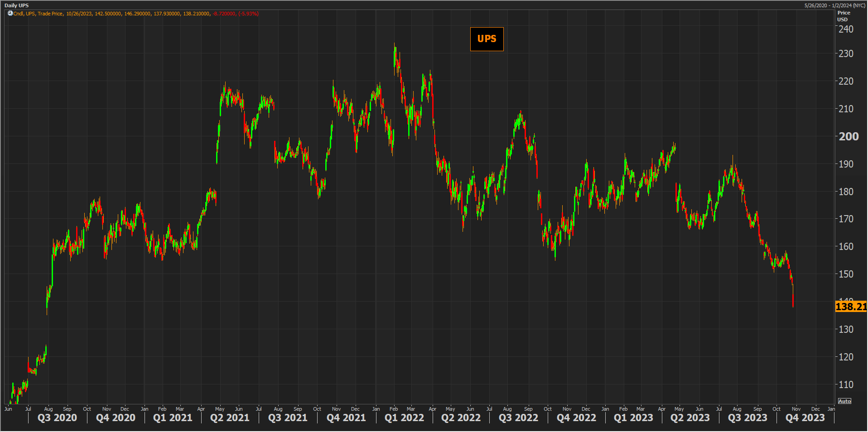The height and width of the screenshot is (432, 868).
Task: Click the Q3 2022 quarter label
Action: (x=518, y=418)
